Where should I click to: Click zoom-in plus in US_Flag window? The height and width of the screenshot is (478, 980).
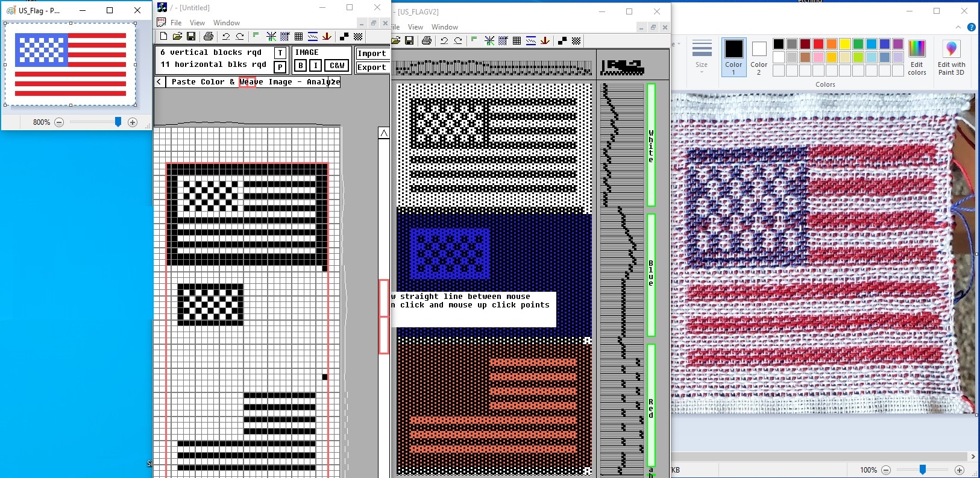click(133, 122)
